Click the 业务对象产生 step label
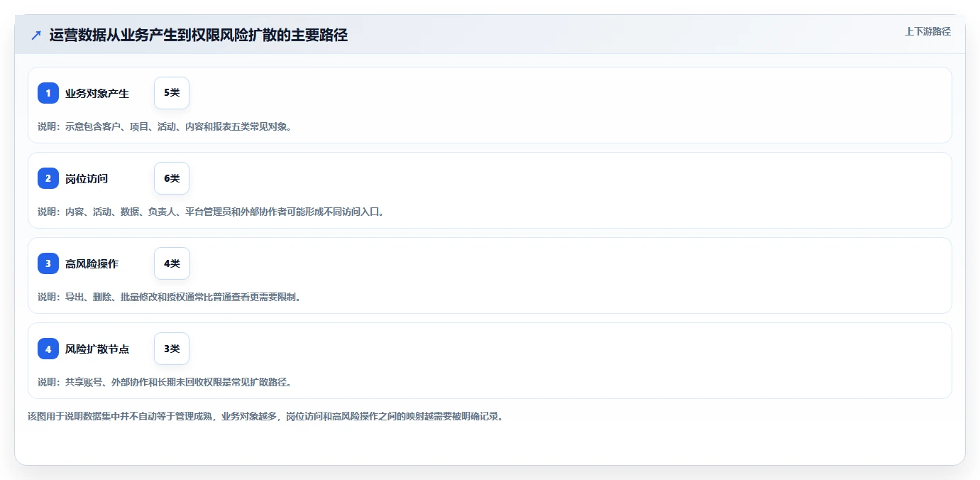980x480 pixels. pyautogui.click(x=97, y=93)
